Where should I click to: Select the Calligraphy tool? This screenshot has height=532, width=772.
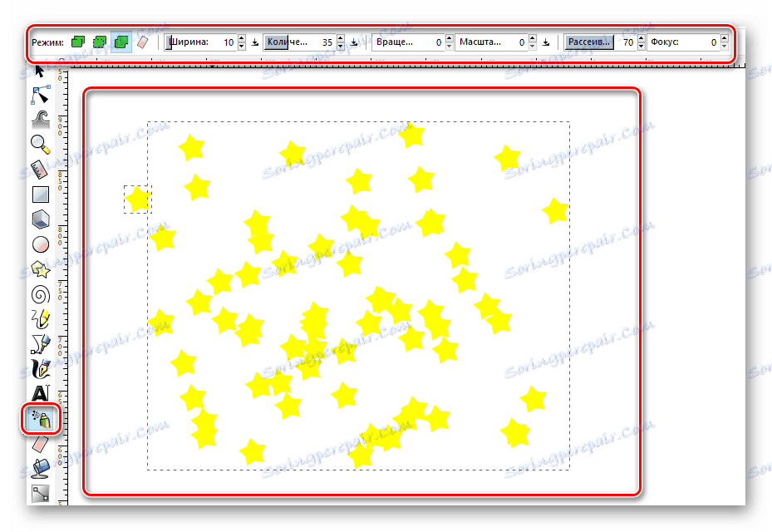[41, 369]
